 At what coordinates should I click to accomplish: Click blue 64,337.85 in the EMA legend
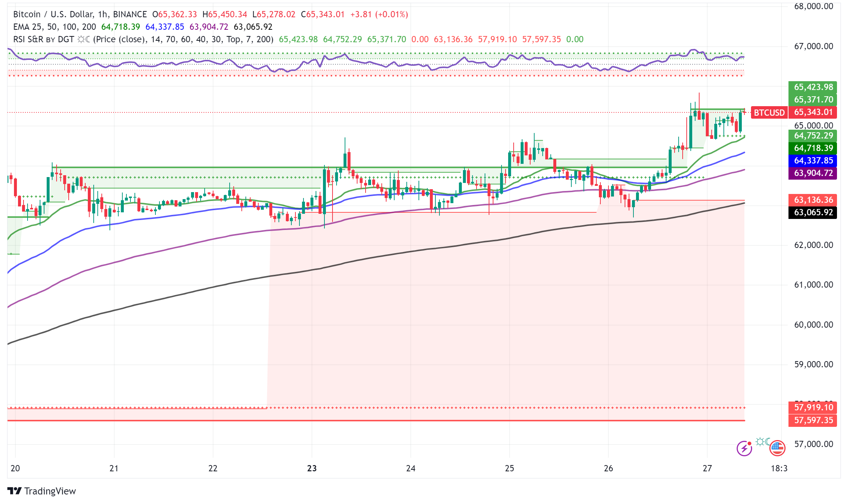coord(165,27)
